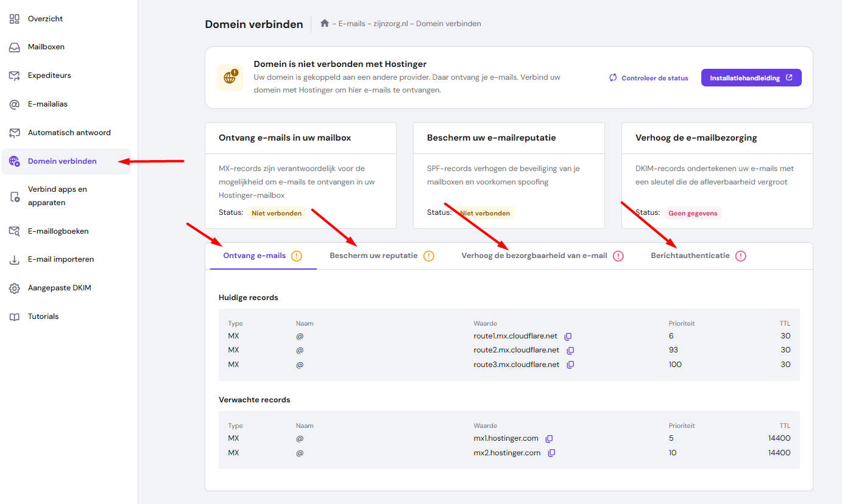Open Aangepaste DKIM via the gear icon

(13, 287)
